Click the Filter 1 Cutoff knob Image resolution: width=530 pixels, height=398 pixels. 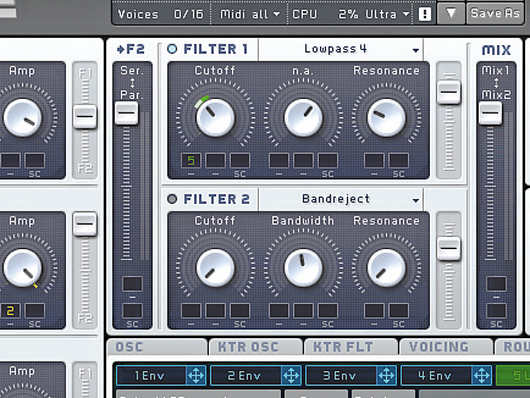(x=215, y=117)
